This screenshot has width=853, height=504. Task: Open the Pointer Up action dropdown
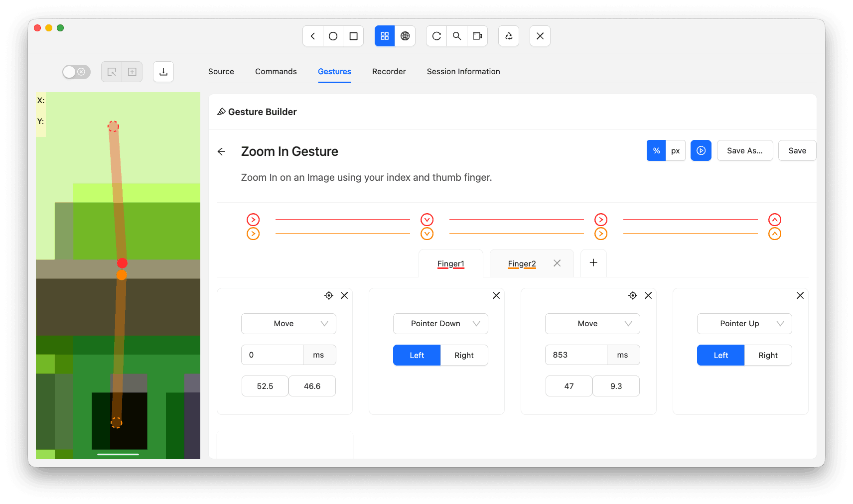[x=744, y=324]
